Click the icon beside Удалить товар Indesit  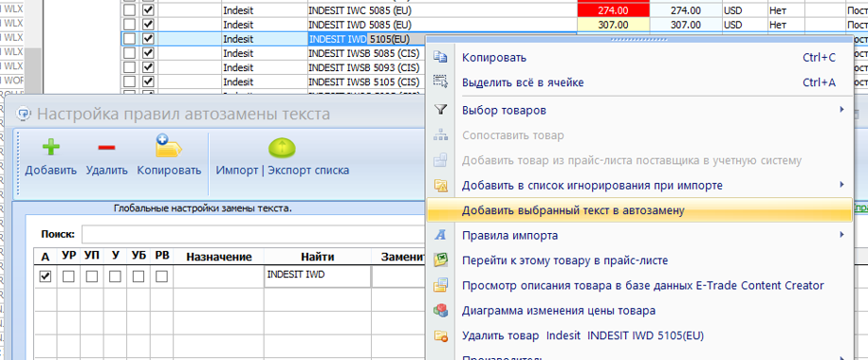pyautogui.click(x=441, y=335)
